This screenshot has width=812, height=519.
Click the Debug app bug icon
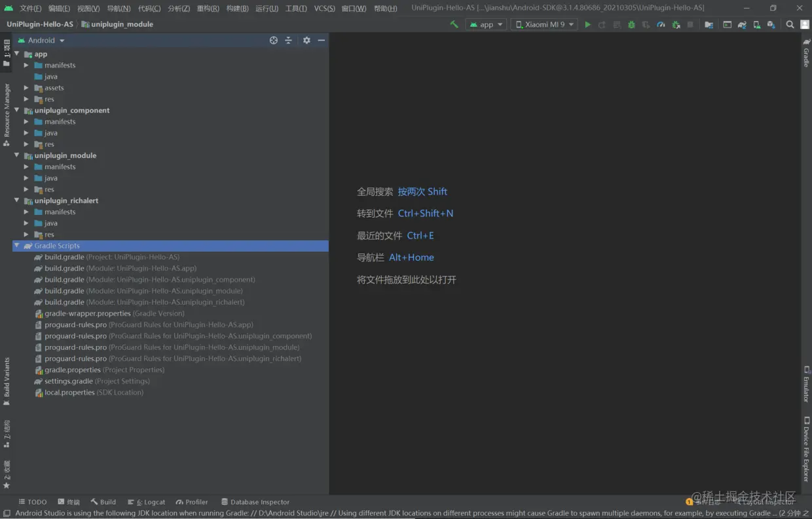click(x=631, y=24)
